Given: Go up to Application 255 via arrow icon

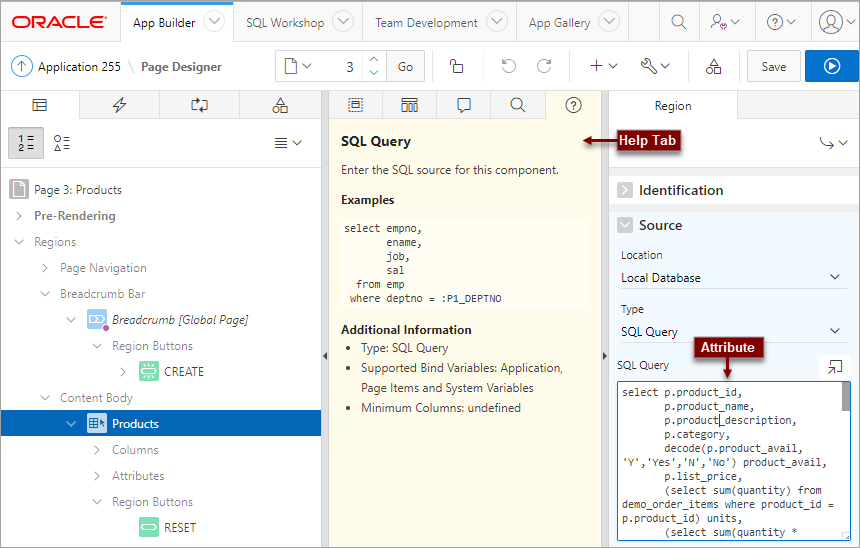Looking at the screenshot, I should (x=21, y=66).
